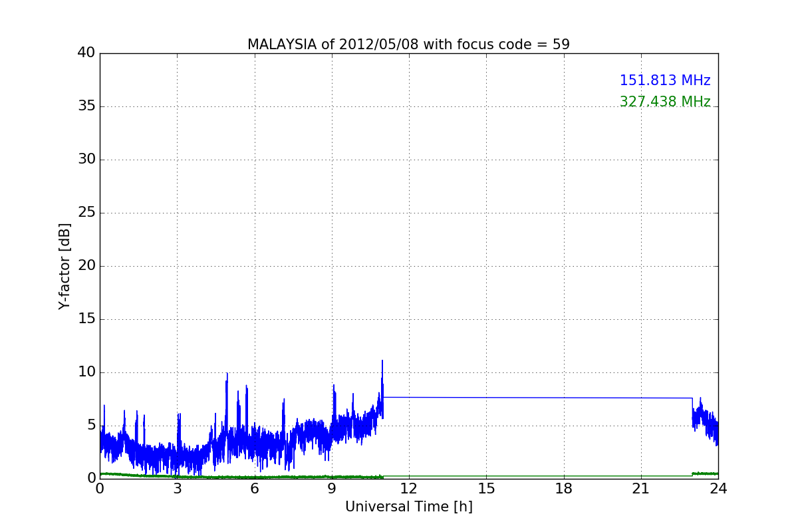Click x-axis tick label 9
Image resolution: width=798 pixels, height=532 pixels.
(x=332, y=488)
